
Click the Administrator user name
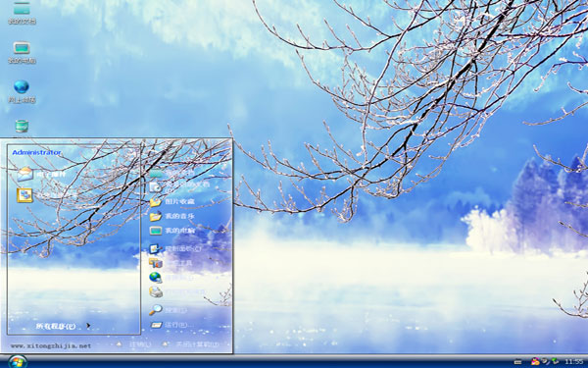36,152
